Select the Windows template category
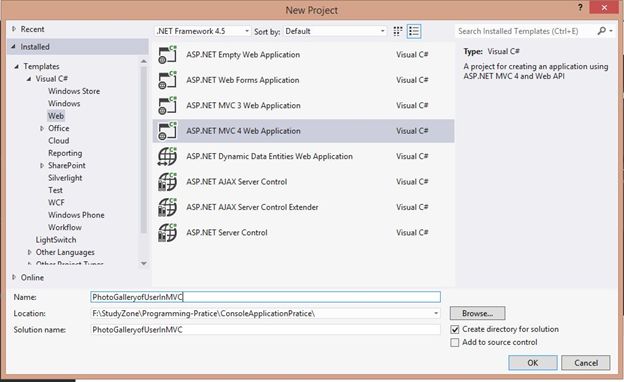Screen dimensions: 624x382 click(x=64, y=103)
